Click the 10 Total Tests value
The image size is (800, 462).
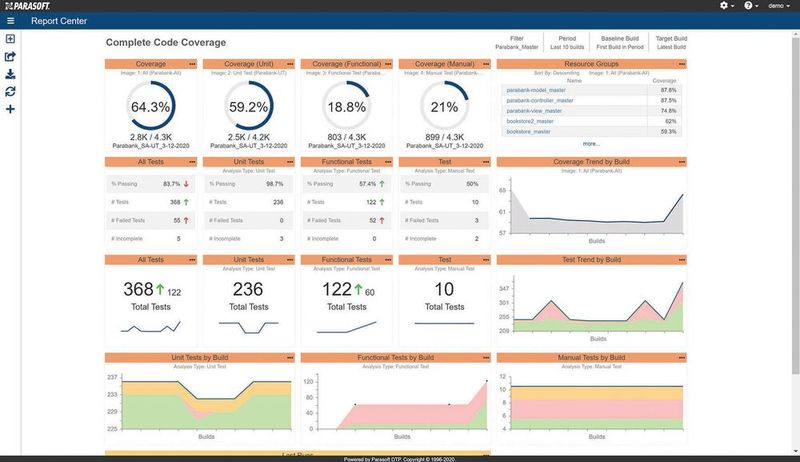coord(444,289)
